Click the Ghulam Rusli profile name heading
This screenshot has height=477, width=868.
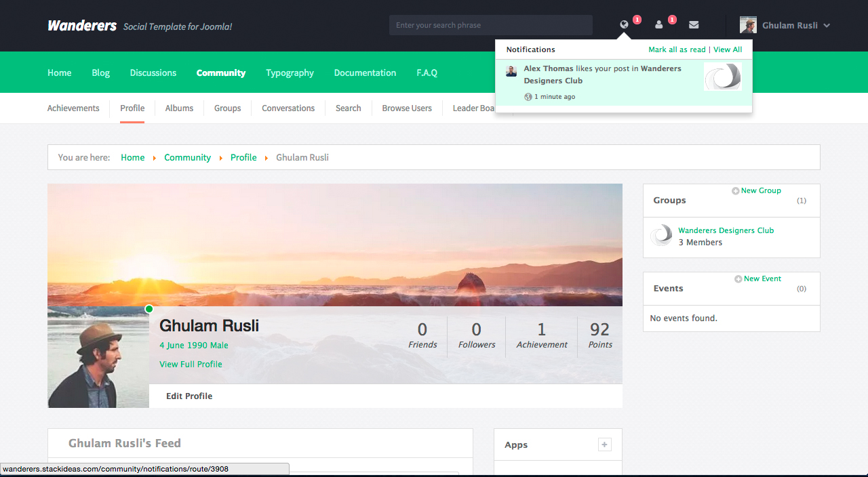click(209, 326)
